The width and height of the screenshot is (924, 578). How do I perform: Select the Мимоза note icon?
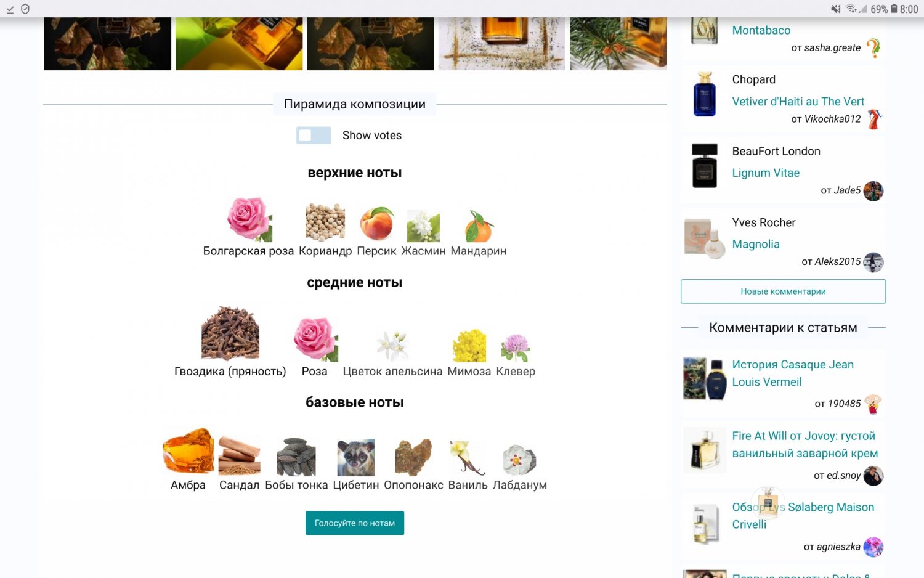pyautogui.click(x=469, y=345)
